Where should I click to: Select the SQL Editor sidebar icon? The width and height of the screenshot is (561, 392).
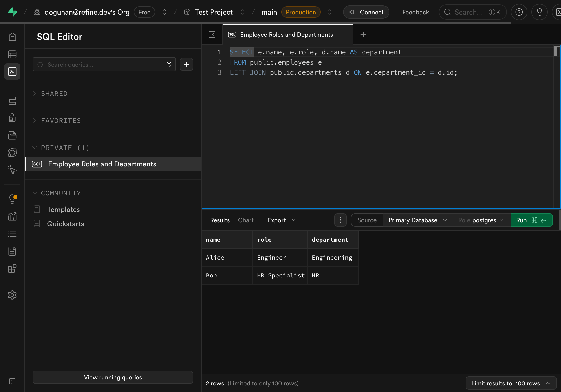click(x=12, y=71)
